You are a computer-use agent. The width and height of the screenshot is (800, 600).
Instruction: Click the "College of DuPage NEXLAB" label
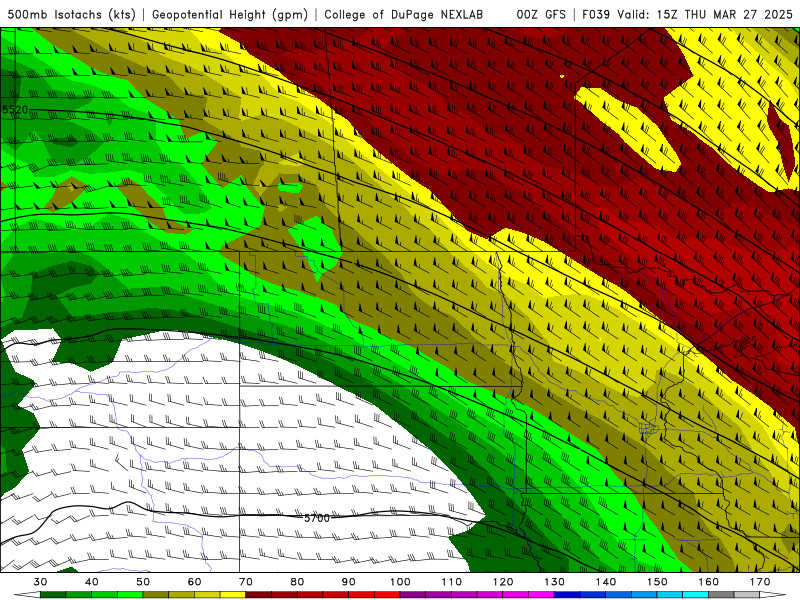click(x=403, y=14)
